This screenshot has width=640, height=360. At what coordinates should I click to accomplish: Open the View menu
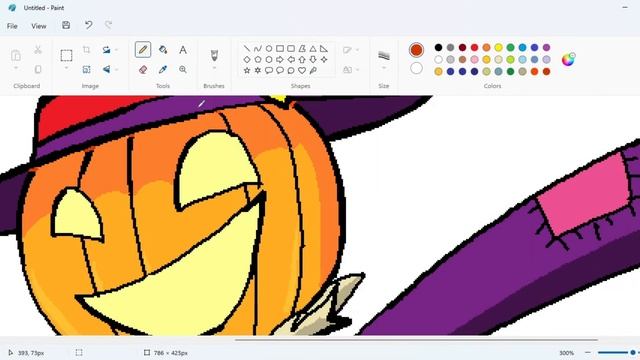[x=39, y=26]
